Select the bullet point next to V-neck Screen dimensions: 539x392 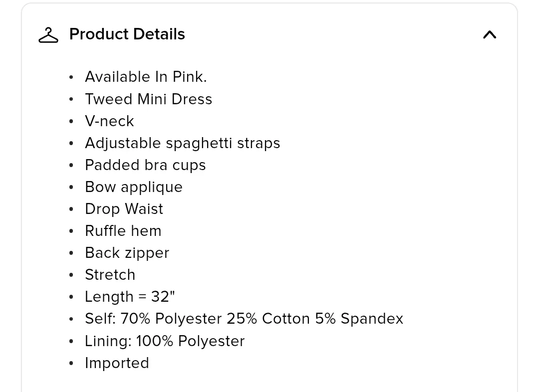coord(70,121)
